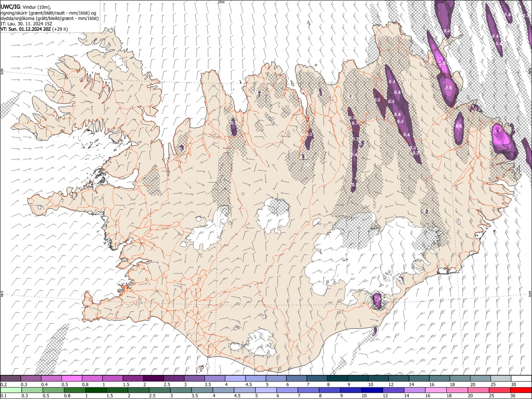Click the '1.7' snowfall value in the east

(498, 131)
